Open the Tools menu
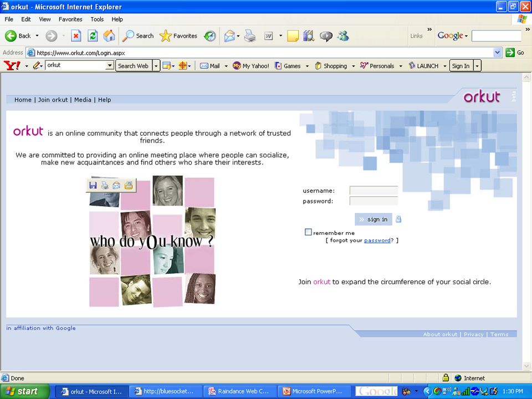Image resolution: width=532 pixels, height=399 pixels. (97, 19)
